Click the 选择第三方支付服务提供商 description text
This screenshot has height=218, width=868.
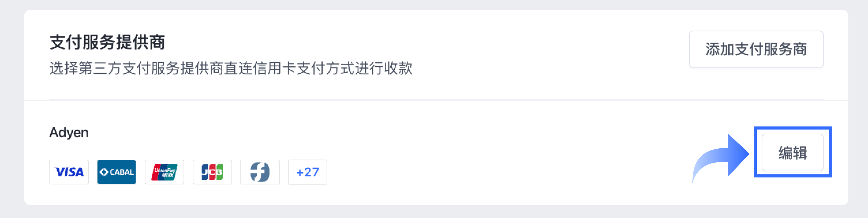pyautogui.click(x=137, y=68)
